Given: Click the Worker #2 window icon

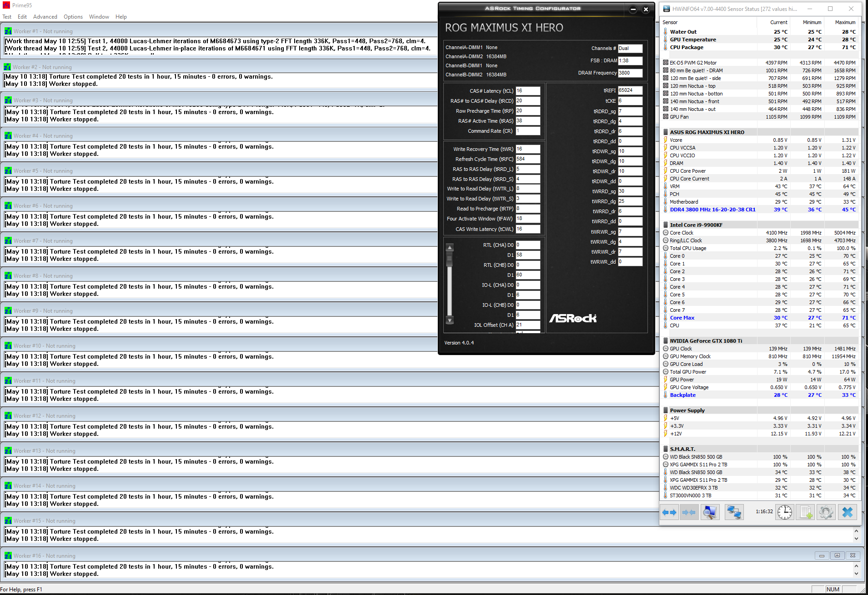Looking at the screenshot, I should tap(7, 67).
